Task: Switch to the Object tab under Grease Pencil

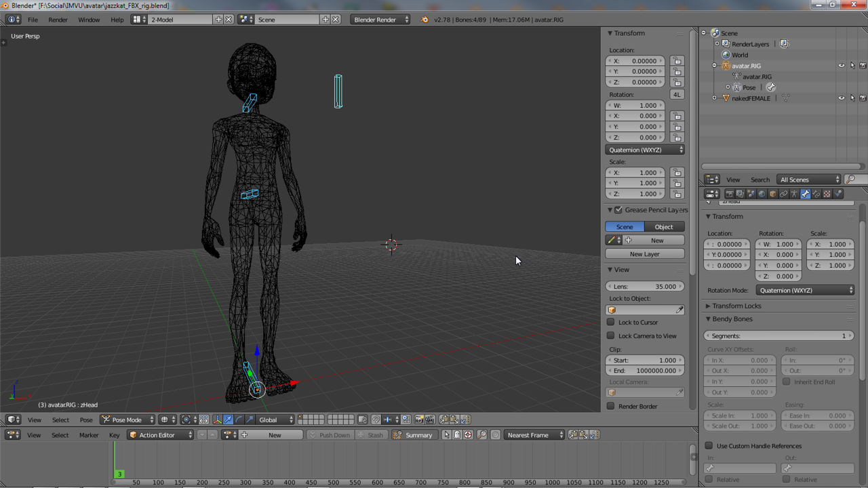Action: [x=664, y=226]
